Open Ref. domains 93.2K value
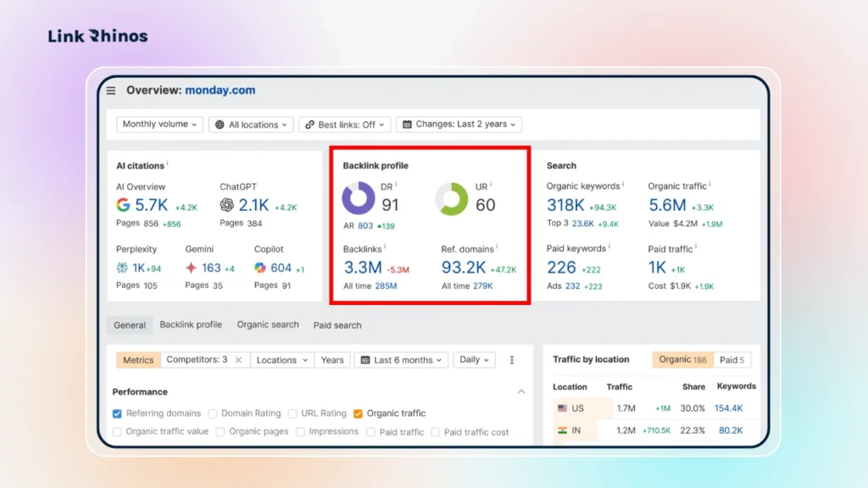This screenshot has height=488, width=868. coord(464,267)
